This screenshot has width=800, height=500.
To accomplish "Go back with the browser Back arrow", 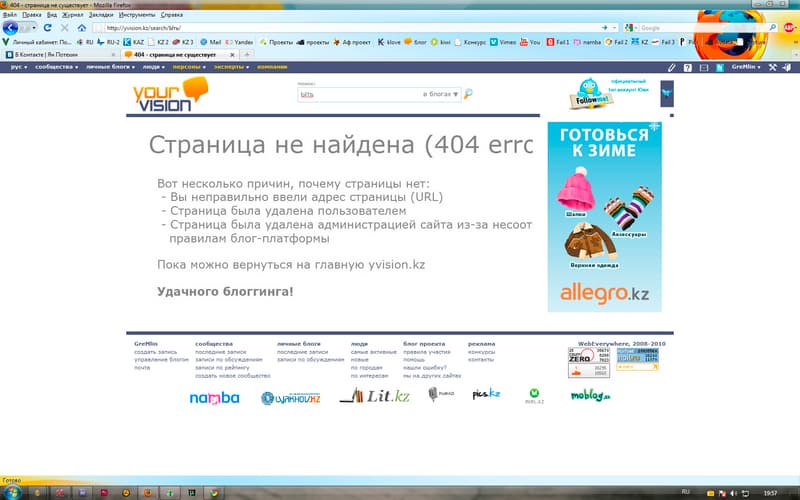I will pyautogui.click(x=10, y=28).
